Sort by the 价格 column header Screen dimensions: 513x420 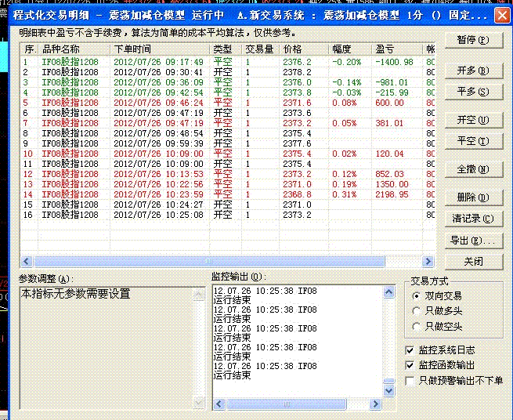coord(304,49)
